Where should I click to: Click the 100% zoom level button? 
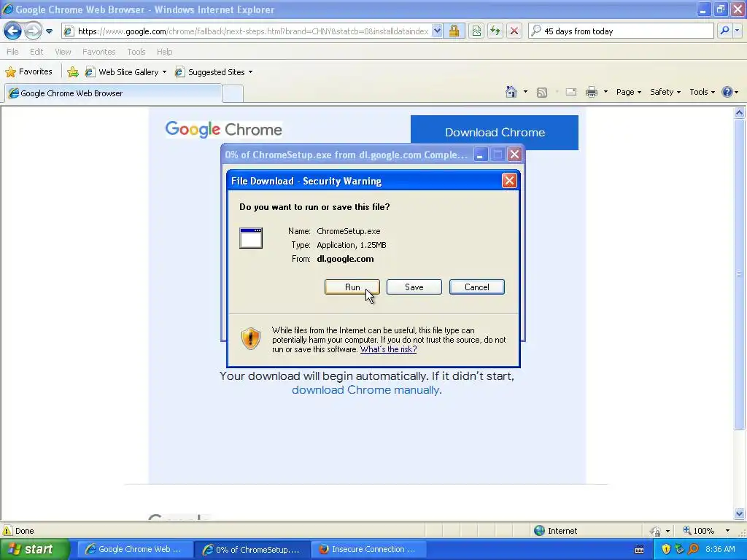[698, 531]
